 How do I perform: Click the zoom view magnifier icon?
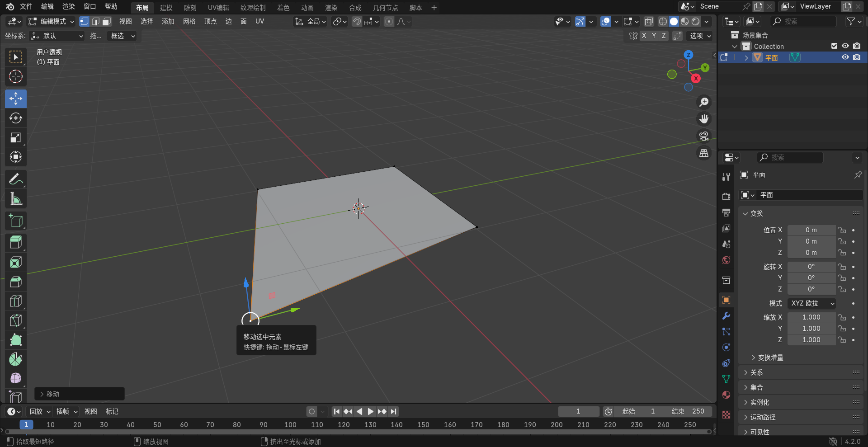[704, 102]
